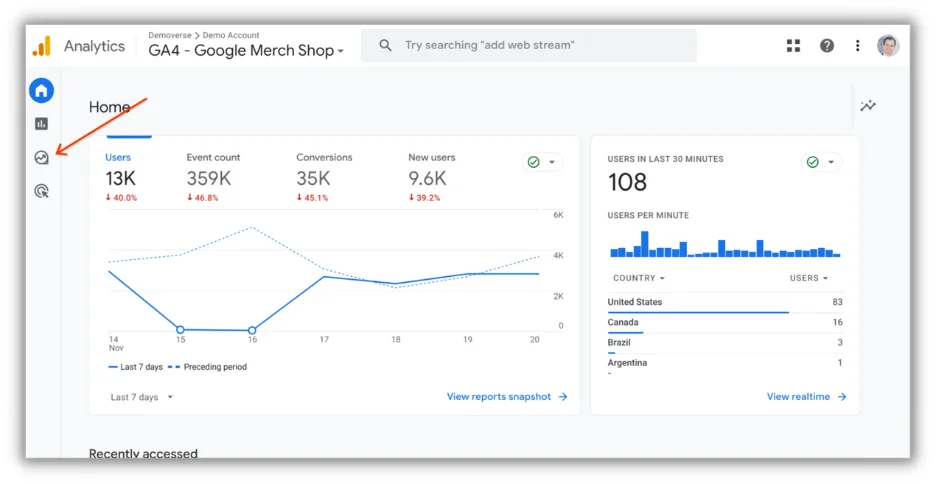Select the New users metric tab
The height and width of the screenshot is (484, 936).
click(432, 177)
